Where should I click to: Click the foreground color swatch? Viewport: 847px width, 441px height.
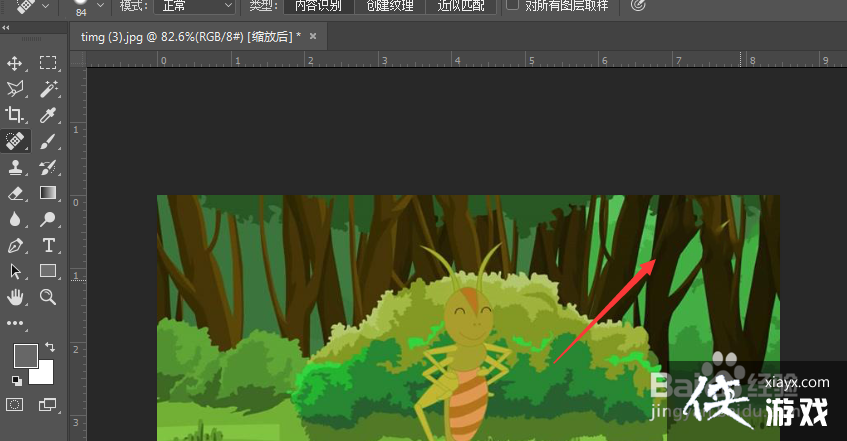(25, 355)
